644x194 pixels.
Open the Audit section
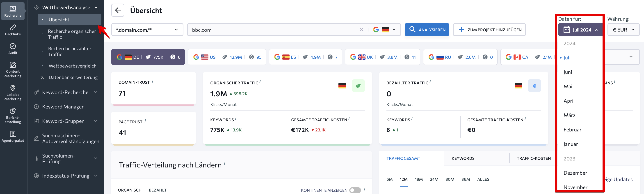(13, 49)
